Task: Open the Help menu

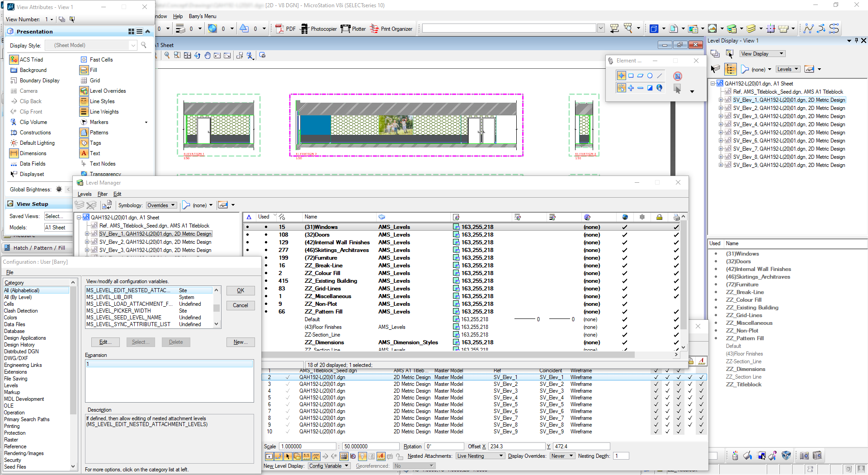Action: pos(178,16)
